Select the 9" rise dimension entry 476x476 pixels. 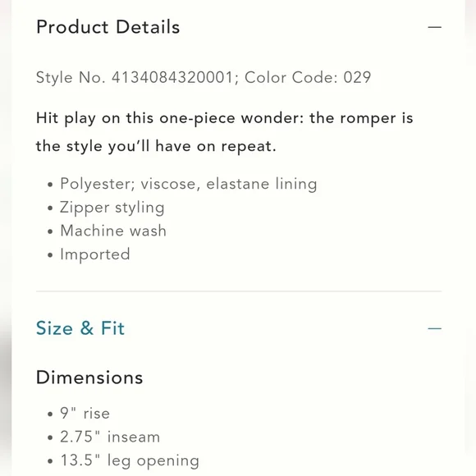click(x=85, y=414)
